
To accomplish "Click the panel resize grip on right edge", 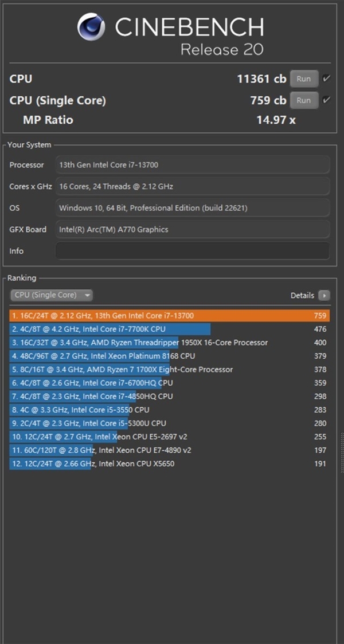I will pos(342,452).
